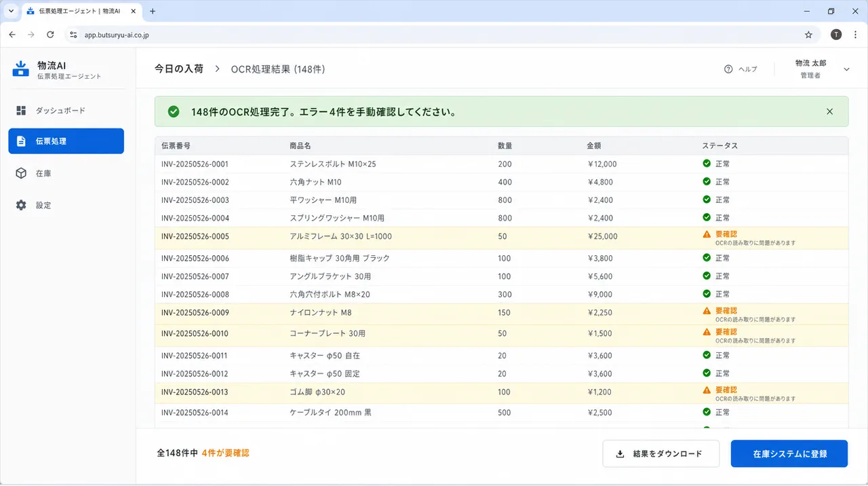Click the dashboard grid icon
The height and width of the screenshot is (486, 868).
[21, 110]
